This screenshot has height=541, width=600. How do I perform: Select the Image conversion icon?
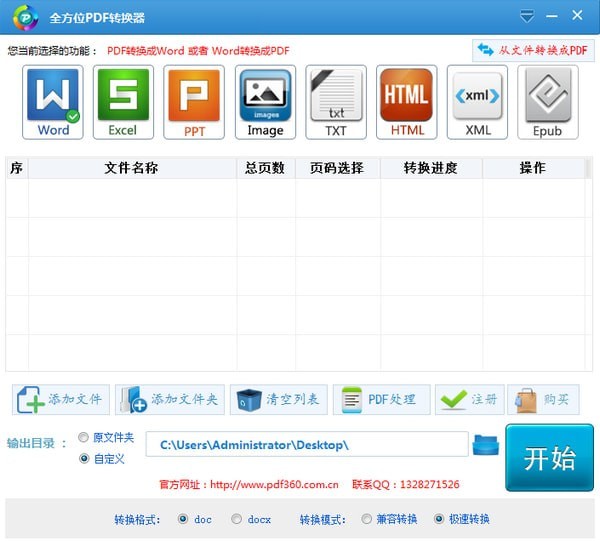click(x=265, y=102)
